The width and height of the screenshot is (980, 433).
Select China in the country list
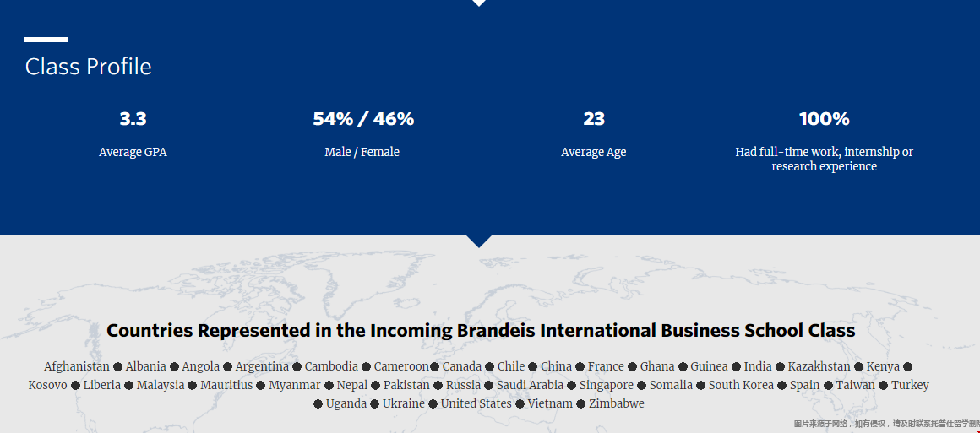click(556, 367)
